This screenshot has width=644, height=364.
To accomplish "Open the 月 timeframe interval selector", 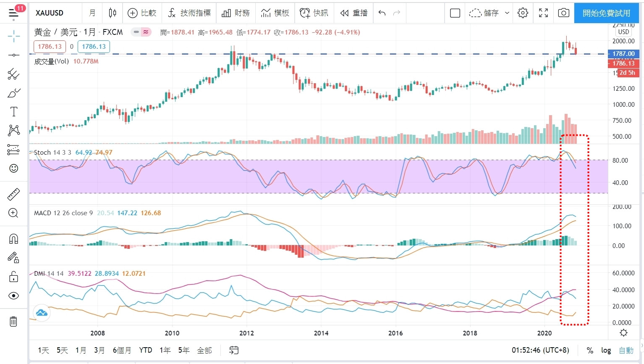I will click(92, 13).
